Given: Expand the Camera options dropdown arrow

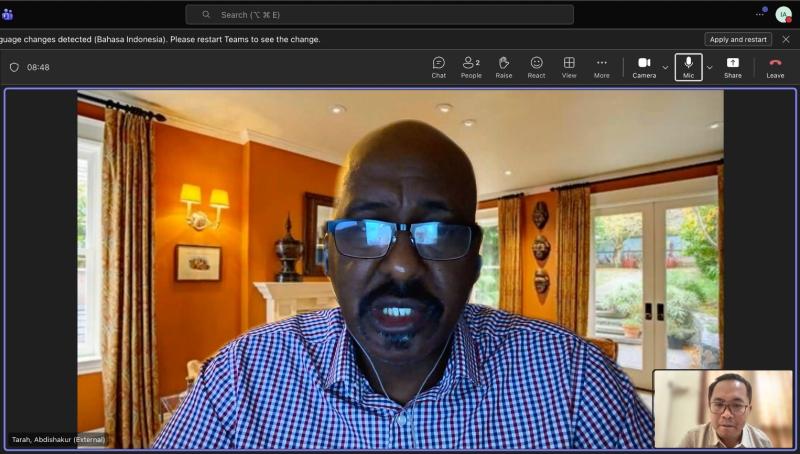Looking at the screenshot, I should pos(666,67).
